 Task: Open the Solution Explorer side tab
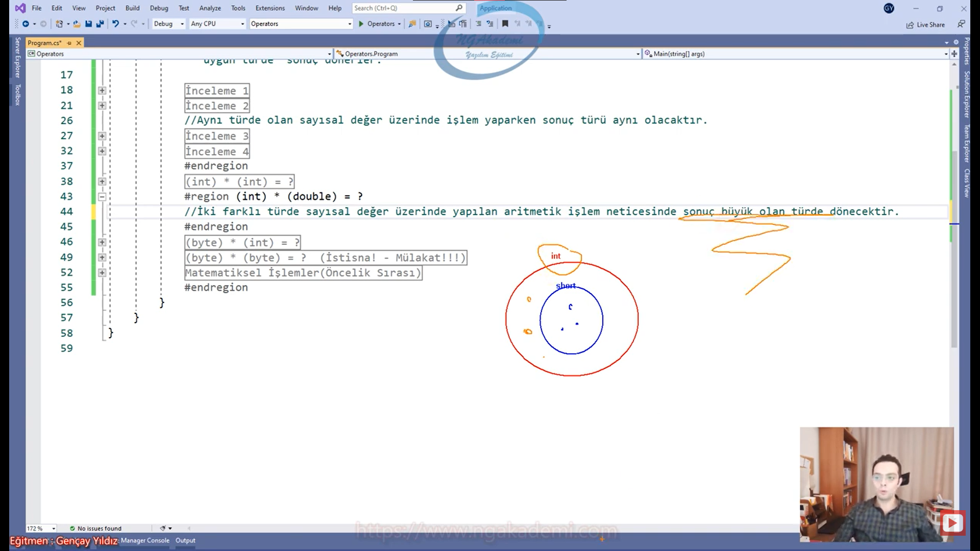[967, 94]
